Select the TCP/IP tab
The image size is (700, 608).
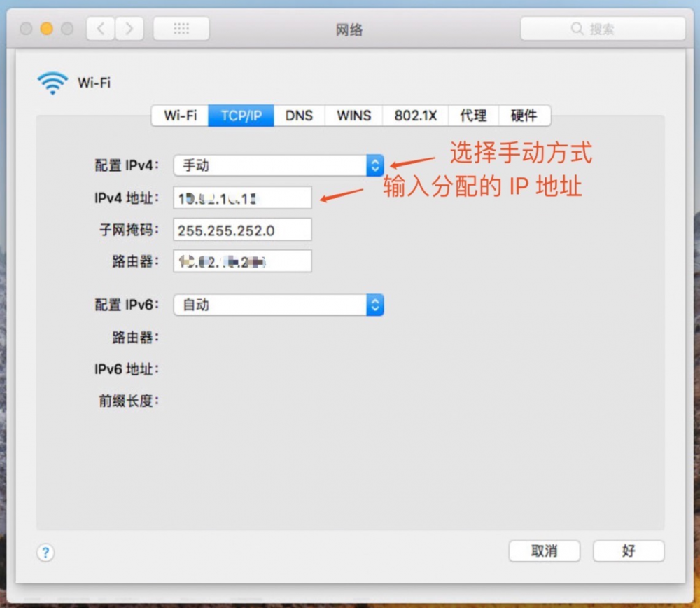click(x=241, y=116)
